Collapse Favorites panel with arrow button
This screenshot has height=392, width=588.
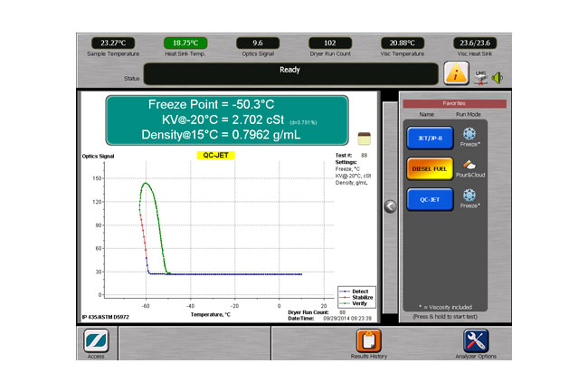tap(390, 206)
